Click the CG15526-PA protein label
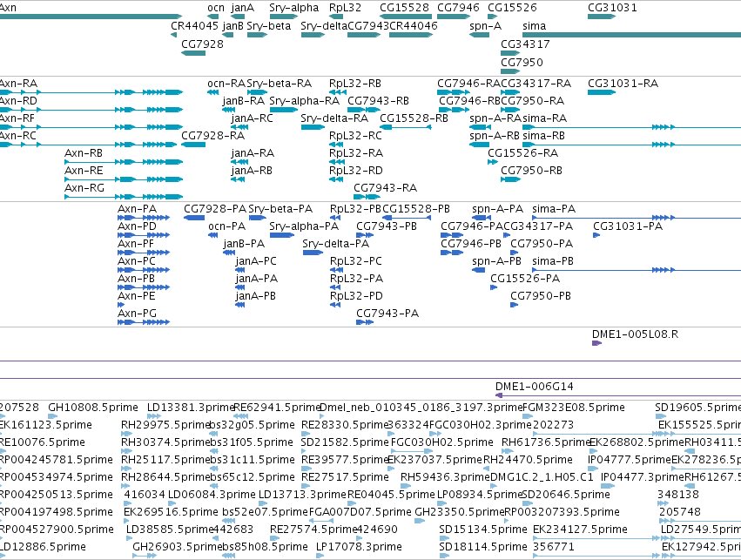The width and height of the screenshot is (741, 560). point(525,279)
